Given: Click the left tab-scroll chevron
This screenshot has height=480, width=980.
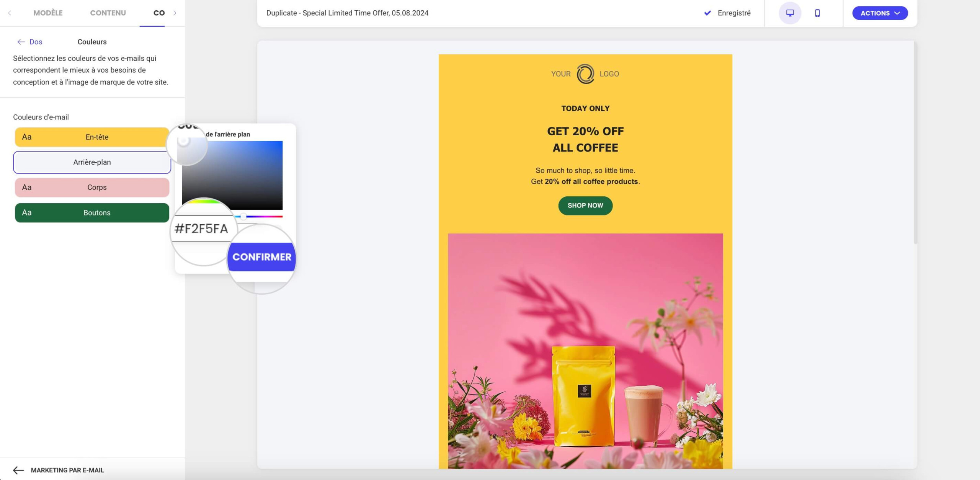Looking at the screenshot, I should [10, 13].
